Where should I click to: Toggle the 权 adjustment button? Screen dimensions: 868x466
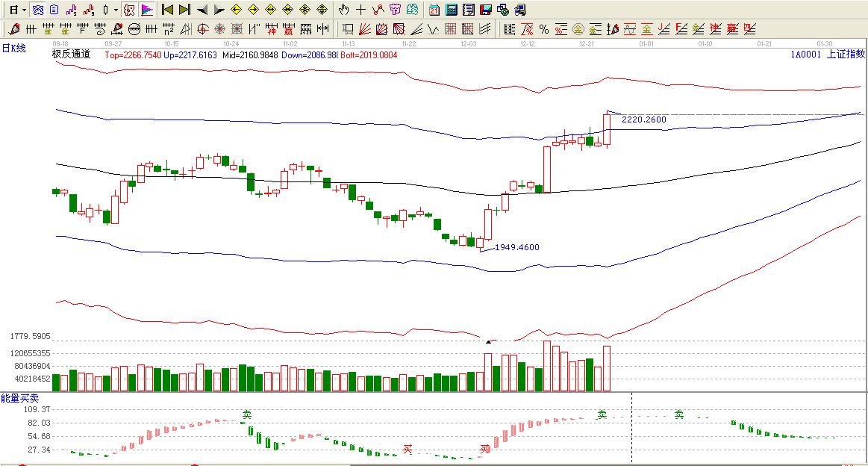pos(129,10)
